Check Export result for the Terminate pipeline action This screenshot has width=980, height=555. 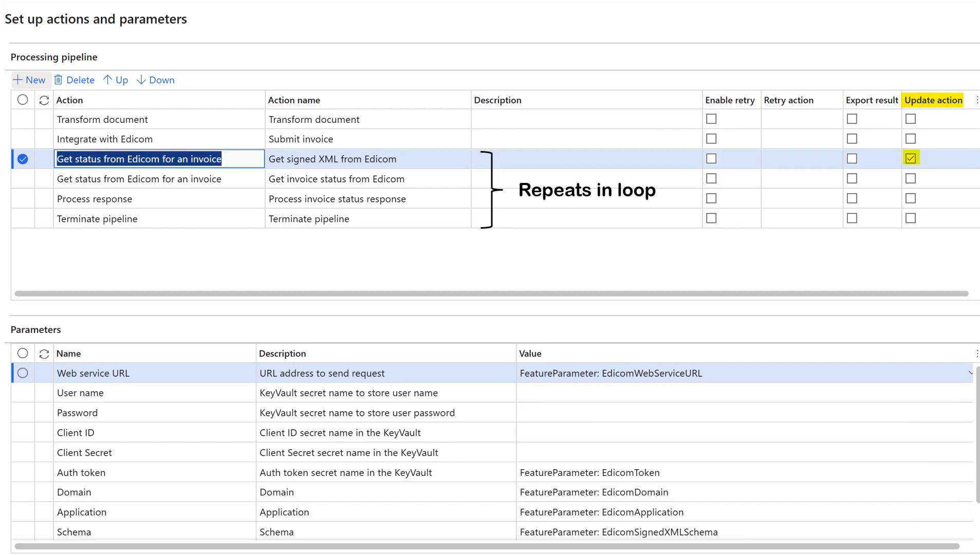pos(852,218)
